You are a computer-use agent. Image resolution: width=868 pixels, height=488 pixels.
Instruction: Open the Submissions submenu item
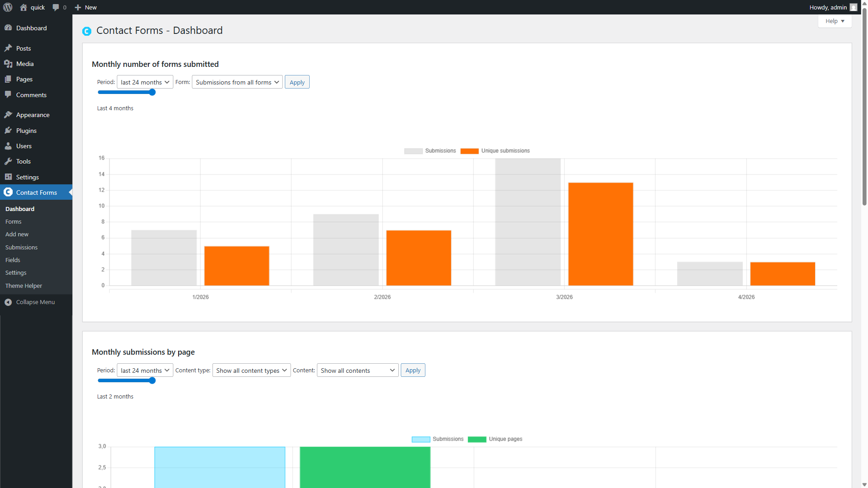click(x=21, y=247)
